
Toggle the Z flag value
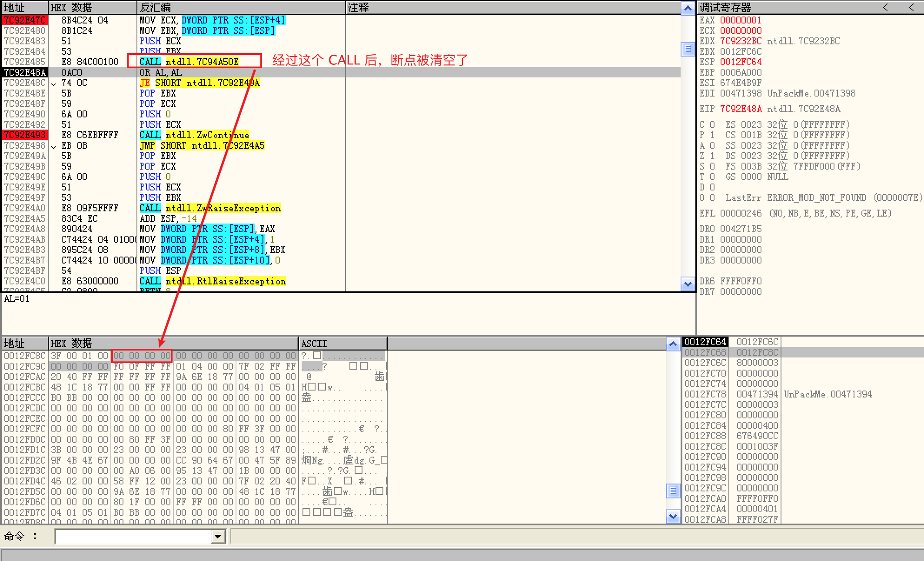click(712, 156)
